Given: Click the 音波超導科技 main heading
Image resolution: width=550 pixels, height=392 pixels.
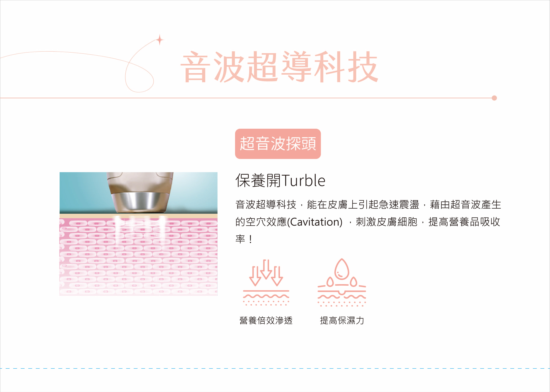Looking at the screenshot, I should tap(279, 67).
